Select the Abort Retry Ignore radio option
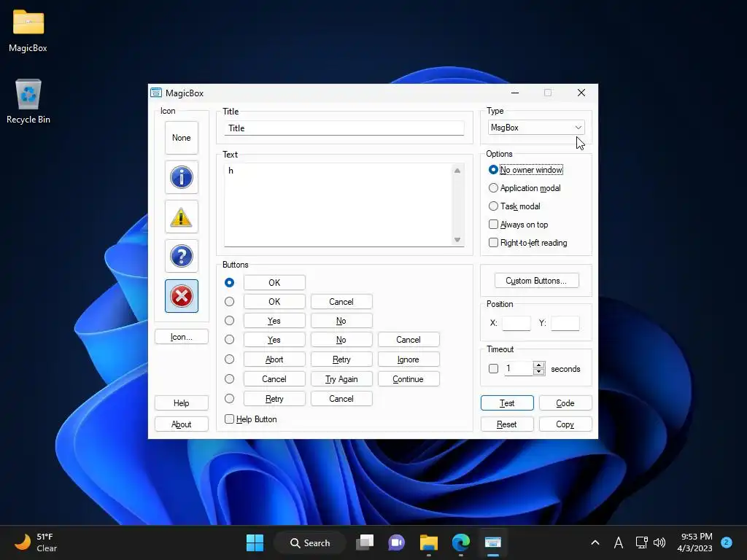 tap(229, 359)
